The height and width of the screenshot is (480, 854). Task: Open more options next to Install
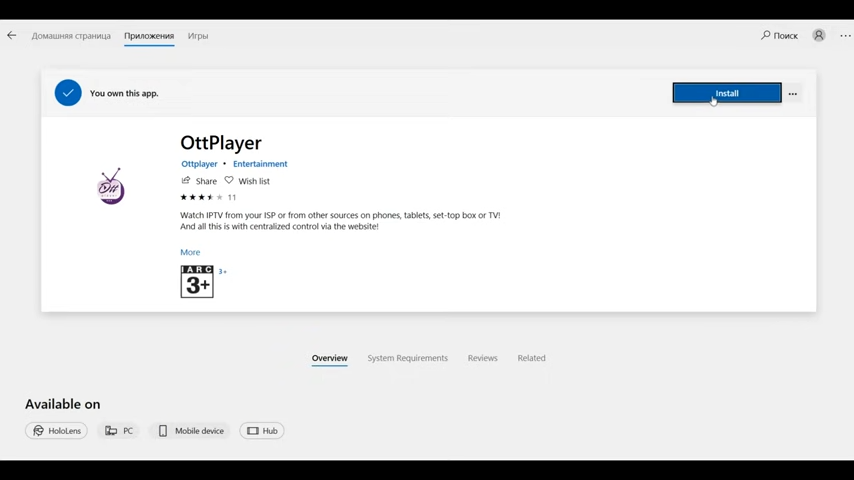pos(793,94)
